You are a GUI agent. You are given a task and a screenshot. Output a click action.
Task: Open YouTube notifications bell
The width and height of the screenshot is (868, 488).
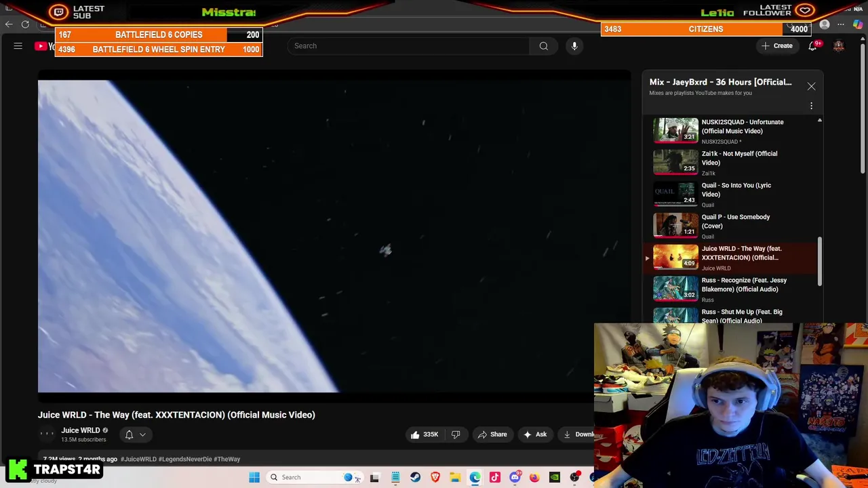point(812,46)
